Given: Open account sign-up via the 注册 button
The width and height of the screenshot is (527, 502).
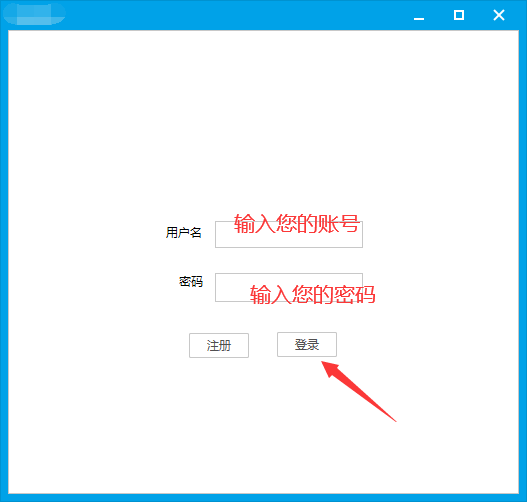Looking at the screenshot, I should [219, 345].
